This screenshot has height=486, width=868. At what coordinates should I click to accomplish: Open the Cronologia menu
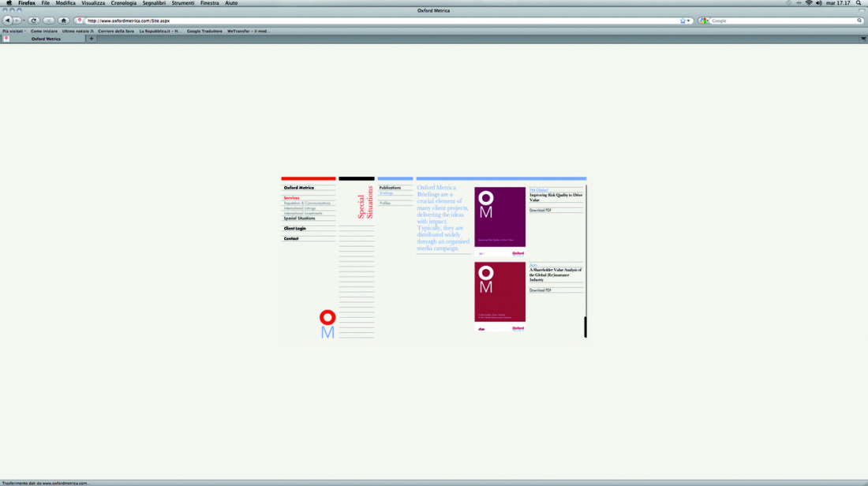[123, 3]
